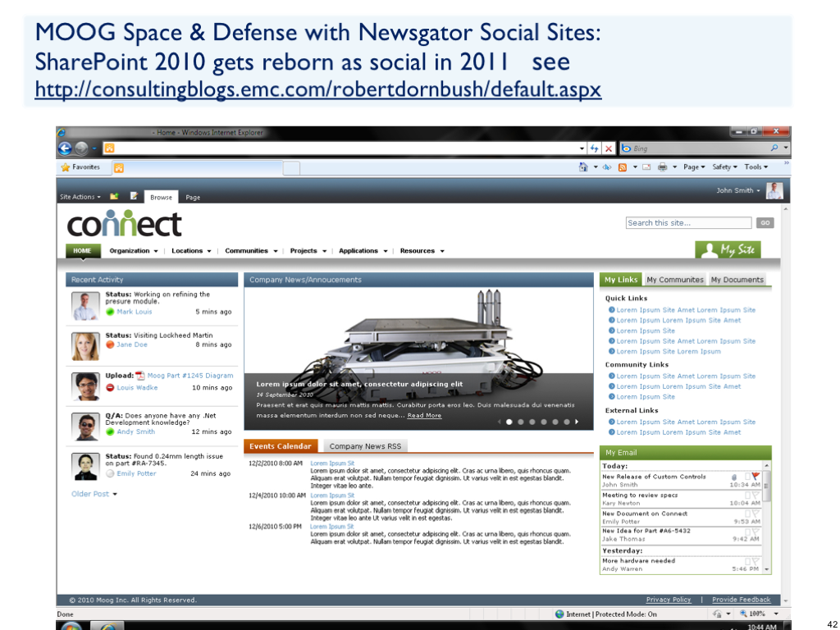Switch to My Communites tab

[x=675, y=280]
